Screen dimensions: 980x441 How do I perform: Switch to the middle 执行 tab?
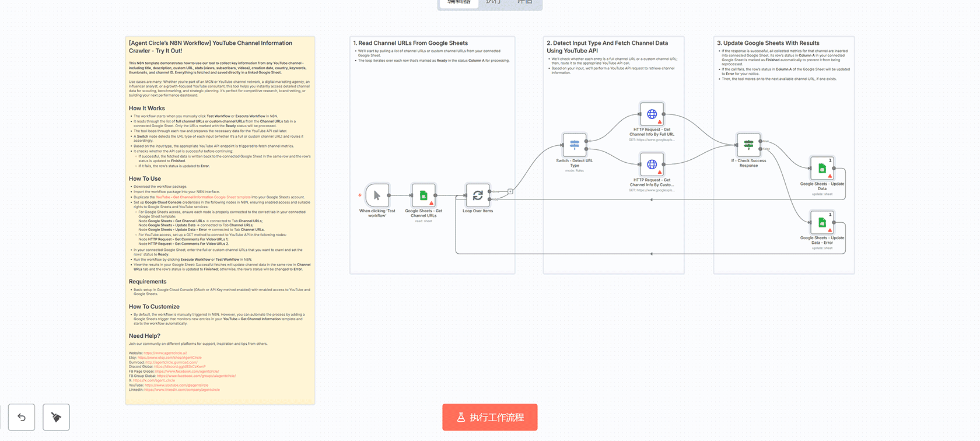[x=494, y=3]
